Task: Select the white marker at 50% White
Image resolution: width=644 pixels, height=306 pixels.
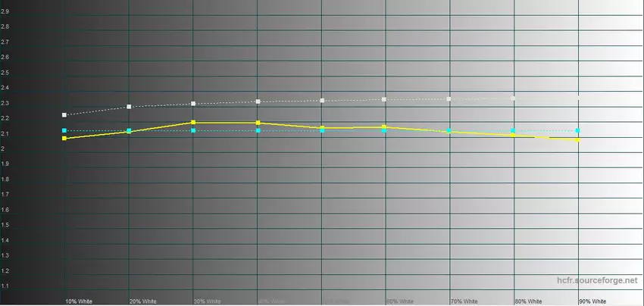Action: tap(322, 101)
